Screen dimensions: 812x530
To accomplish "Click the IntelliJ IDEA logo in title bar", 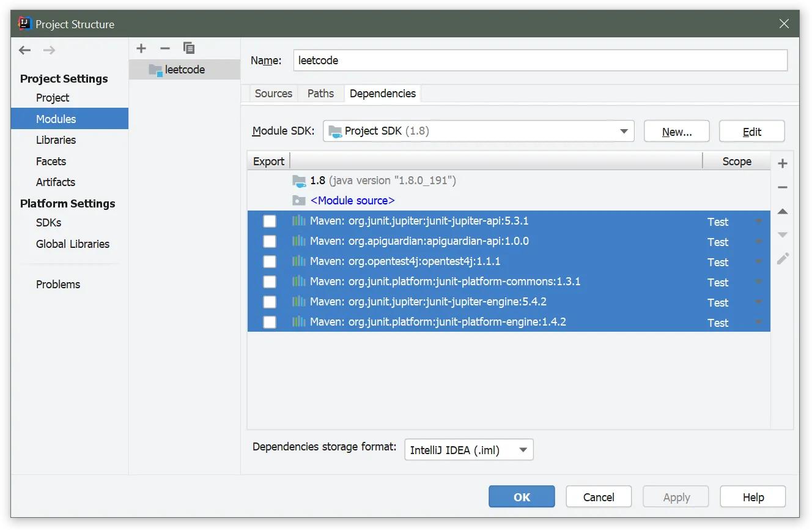I will tap(24, 24).
